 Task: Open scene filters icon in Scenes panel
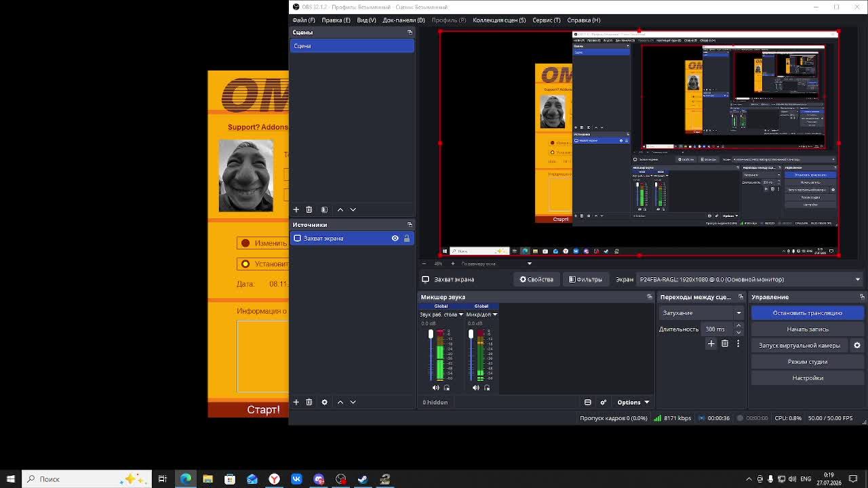324,209
